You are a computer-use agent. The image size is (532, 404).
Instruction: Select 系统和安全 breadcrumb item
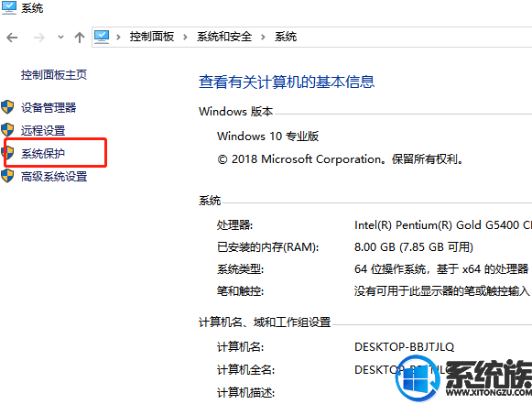pyautogui.click(x=224, y=37)
